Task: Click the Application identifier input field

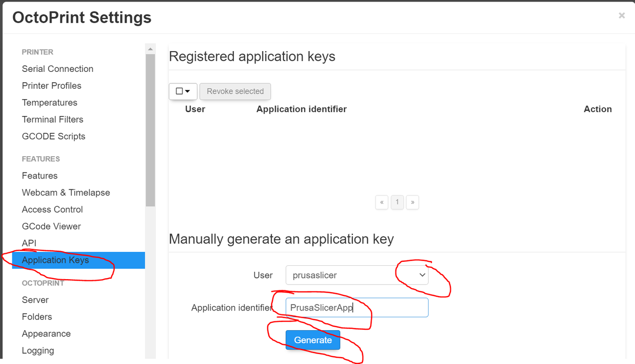Action: tap(357, 307)
